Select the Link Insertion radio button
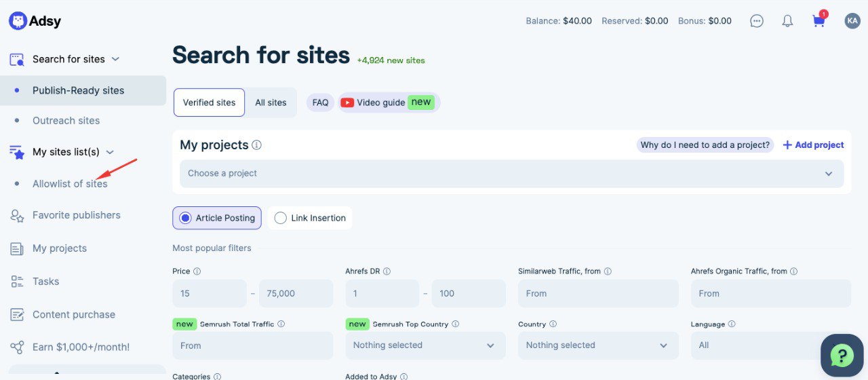868x380 pixels. coord(281,218)
